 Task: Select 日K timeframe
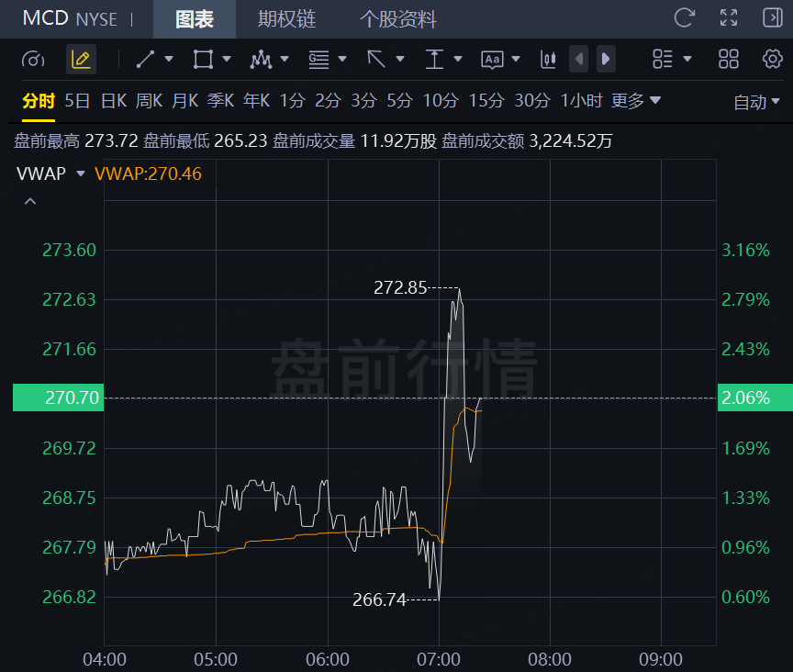pos(114,101)
